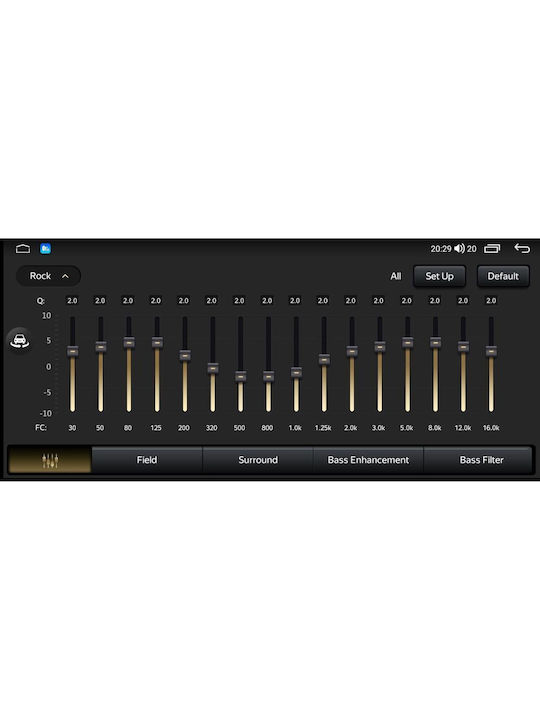Click the Default button
This screenshot has height=720, width=540.
click(x=503, y=276)
